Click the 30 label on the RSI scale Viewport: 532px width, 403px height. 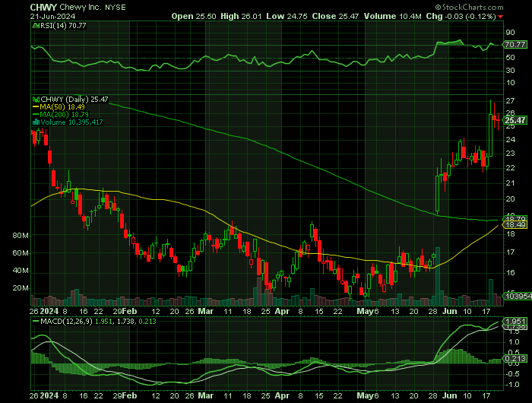510,70
